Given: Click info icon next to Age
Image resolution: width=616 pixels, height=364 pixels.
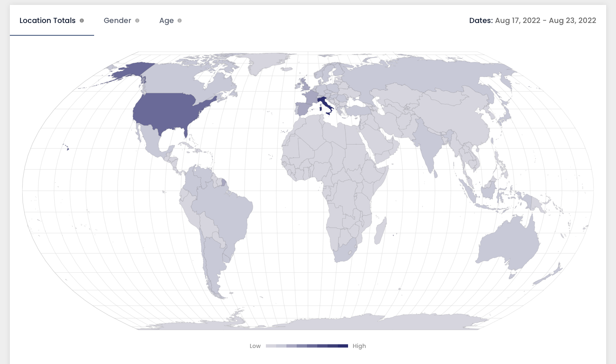Looking at the screenshot, I should click(x=180, y=21).
